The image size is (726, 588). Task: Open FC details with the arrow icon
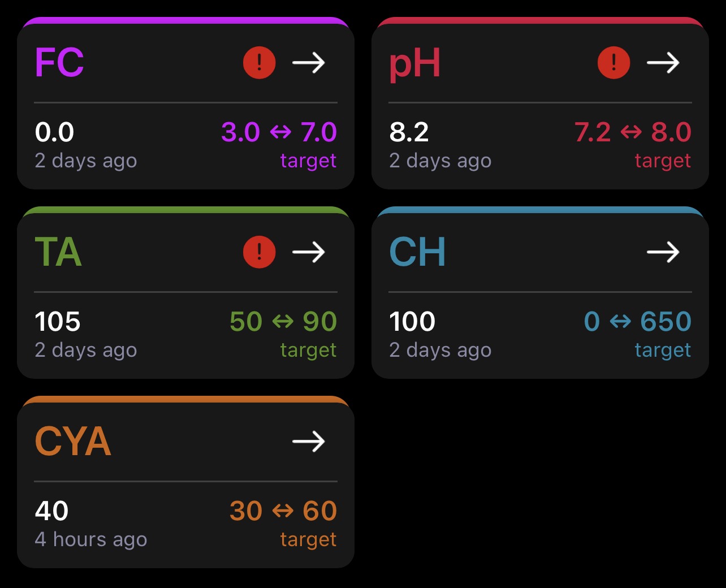coord(309,63)
